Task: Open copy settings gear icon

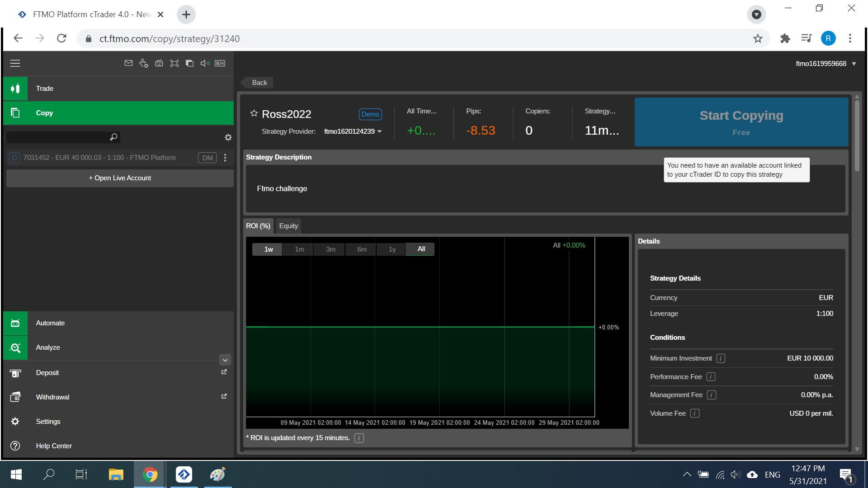Action: [x=228, y=137]
